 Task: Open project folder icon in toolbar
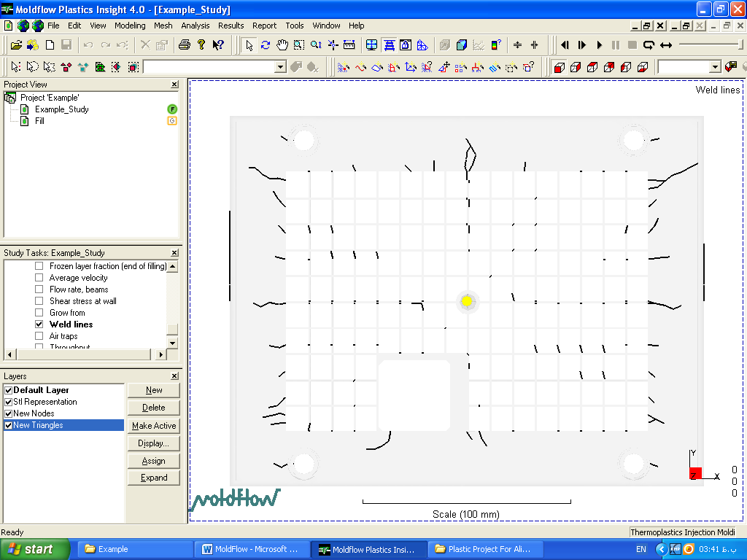(16, 45)
